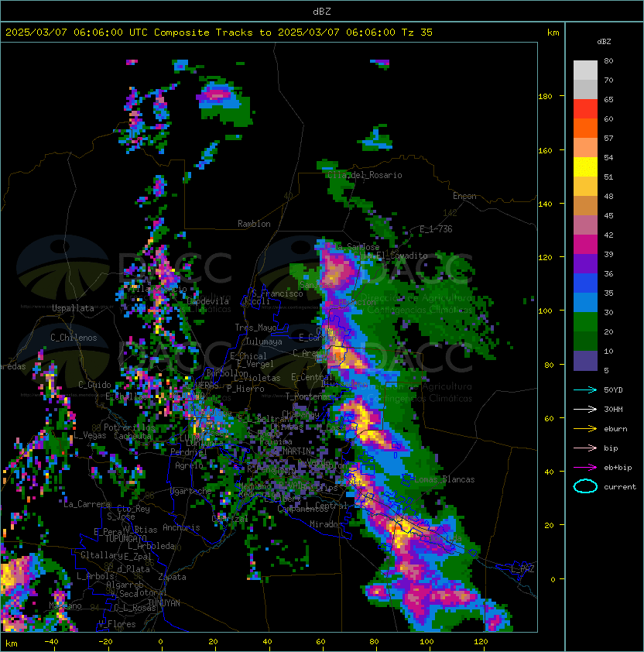Click the cyan 'current' ellipse symbol
This screenshot has height=652, width=644.
pos(585,486)
